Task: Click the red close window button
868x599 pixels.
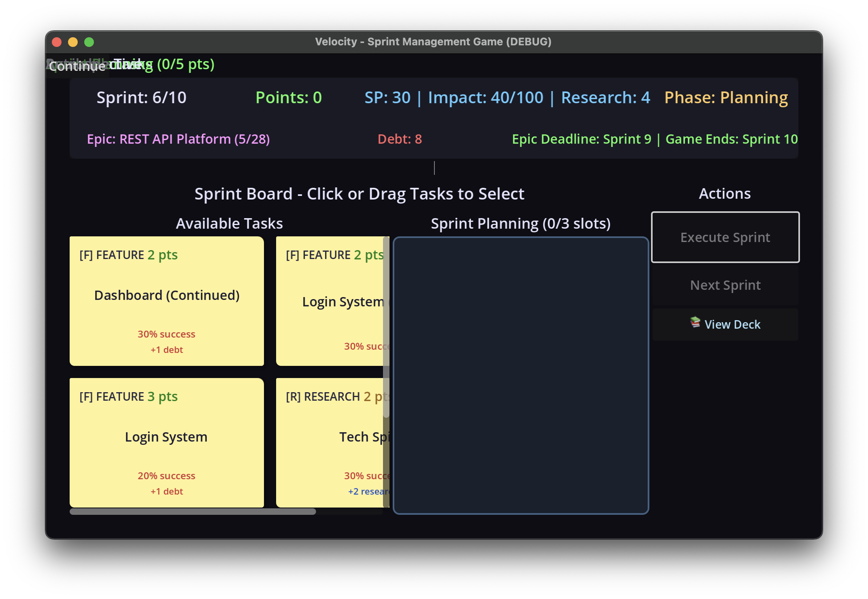Action: [x=57, y=42]
